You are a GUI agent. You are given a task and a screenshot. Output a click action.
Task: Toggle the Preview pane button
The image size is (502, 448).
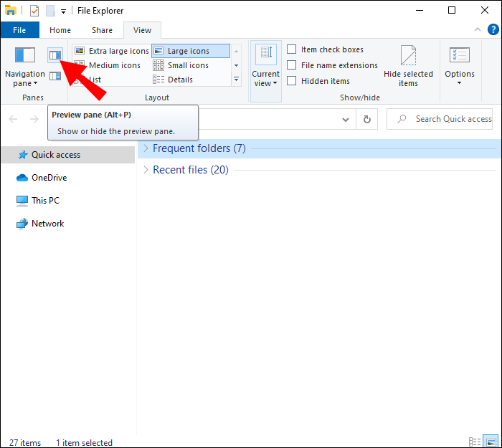pos(55,55)
